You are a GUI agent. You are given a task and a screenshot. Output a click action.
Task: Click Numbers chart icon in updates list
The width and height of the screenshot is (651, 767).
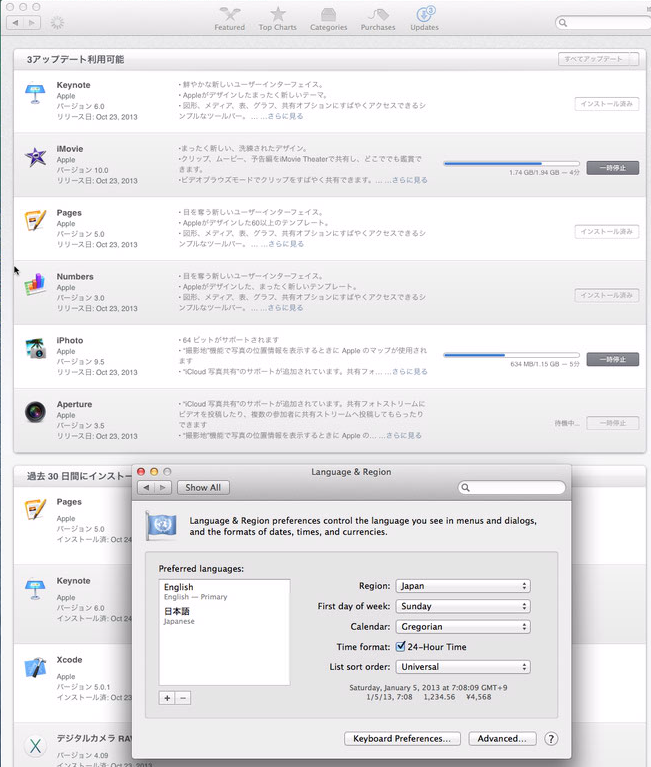click(x=35, y=284)
